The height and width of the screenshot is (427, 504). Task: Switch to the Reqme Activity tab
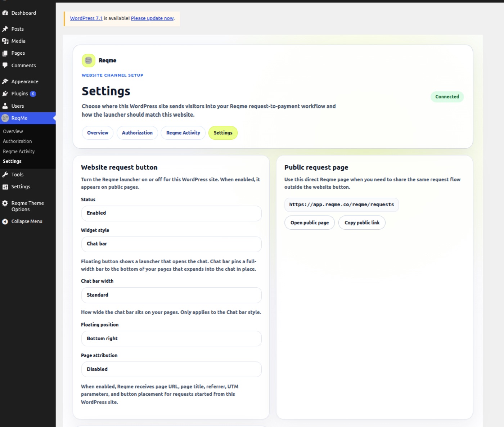183,133
